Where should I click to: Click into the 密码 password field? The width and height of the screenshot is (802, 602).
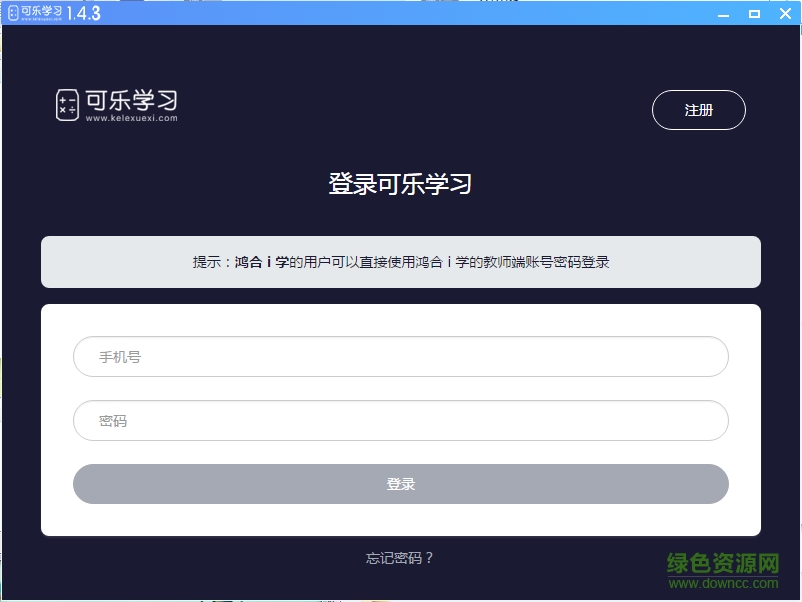coord(400,421)
